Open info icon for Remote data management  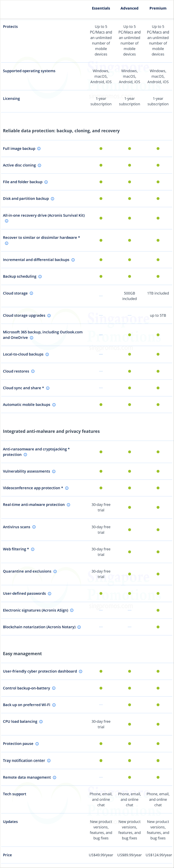click(54, 777)
